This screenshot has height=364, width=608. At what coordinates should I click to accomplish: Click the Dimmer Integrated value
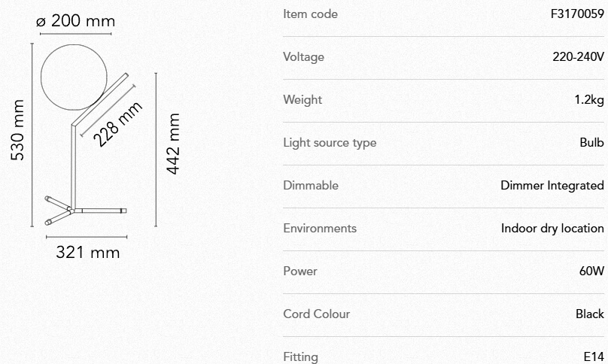[x=552, y=186]
